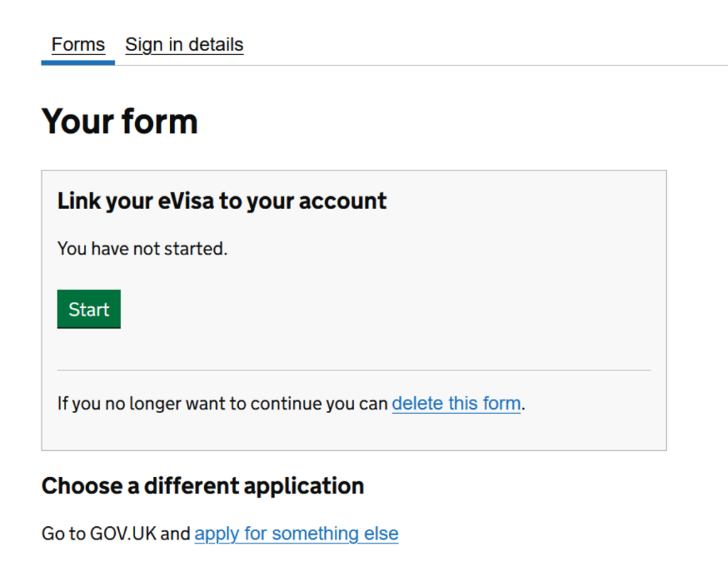
Task: Click the 'Your form' page heading
Action: tap(119, 122)
